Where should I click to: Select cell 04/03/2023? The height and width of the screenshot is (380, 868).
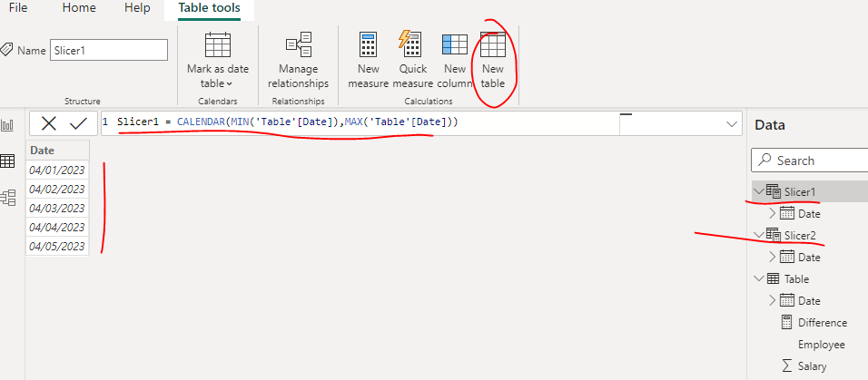57,208
